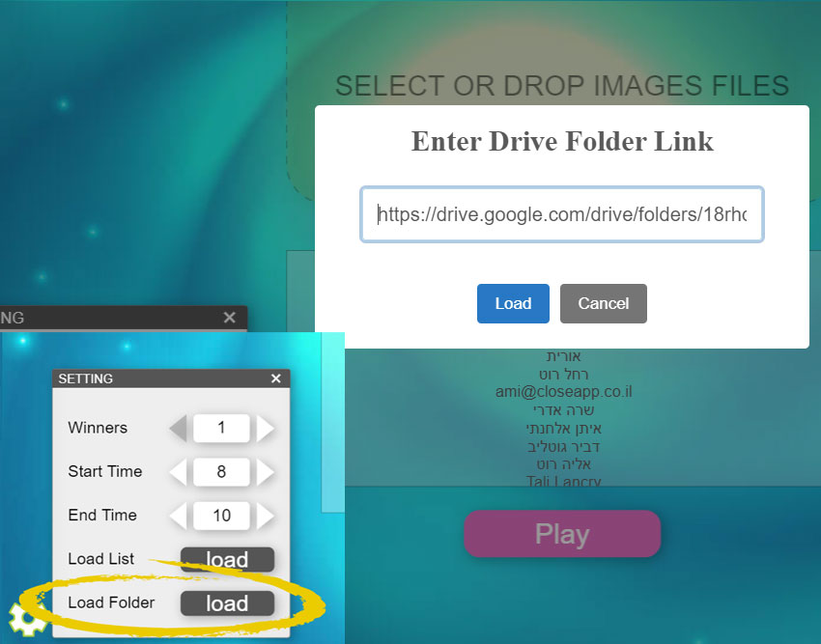The height and width of the screenshot is (644, 821).
Task: Click the blue Load button in dialog
Action: pyautogui.click(x=513, y=303)
